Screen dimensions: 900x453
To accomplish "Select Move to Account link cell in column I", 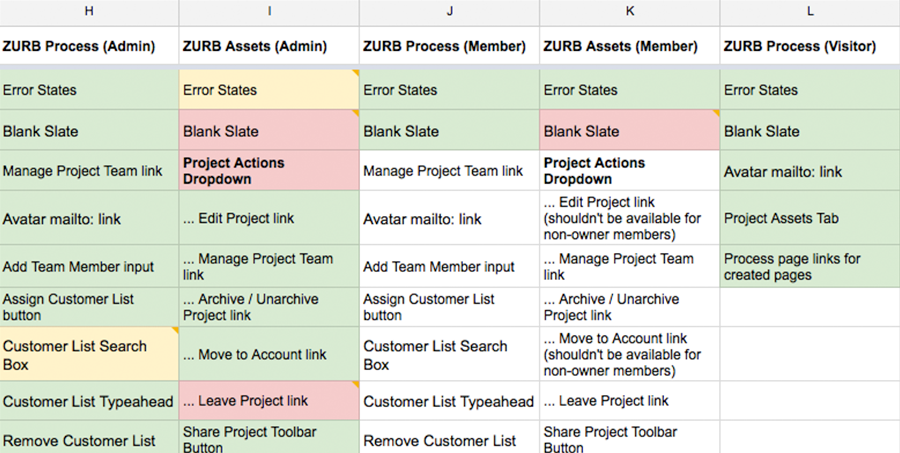I will 269,354.
